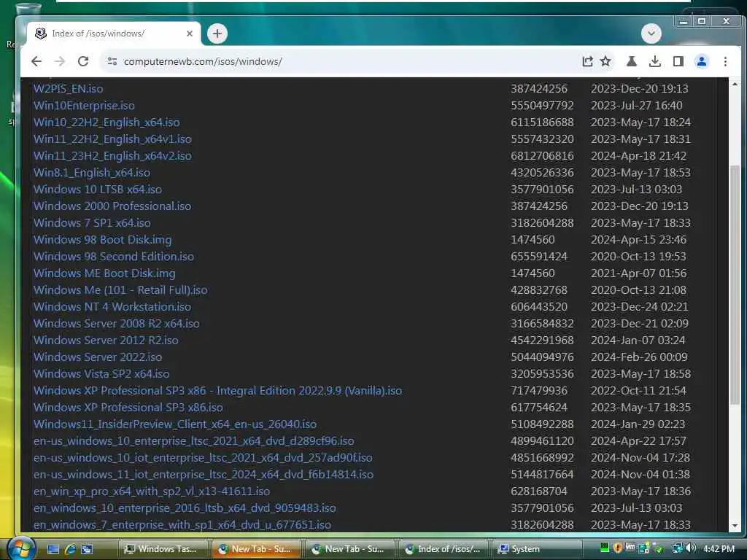Switch to second New Tab taskbar item
The height and width of the screenshot is (560, 747).
coord(349,549)
